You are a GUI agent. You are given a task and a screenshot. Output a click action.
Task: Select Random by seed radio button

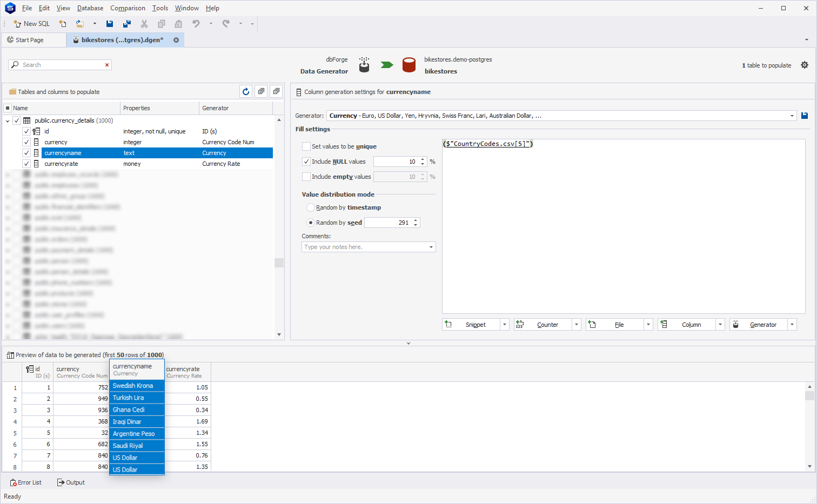(x=311, y=223)
